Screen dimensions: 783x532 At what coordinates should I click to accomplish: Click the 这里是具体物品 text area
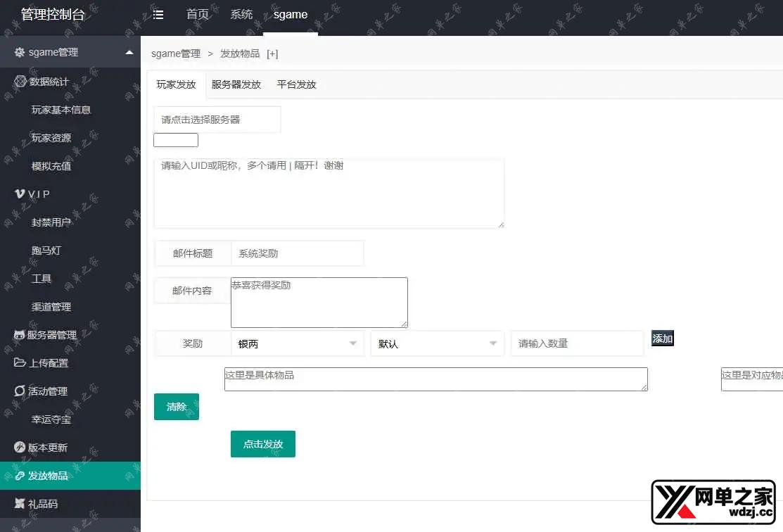436,379
